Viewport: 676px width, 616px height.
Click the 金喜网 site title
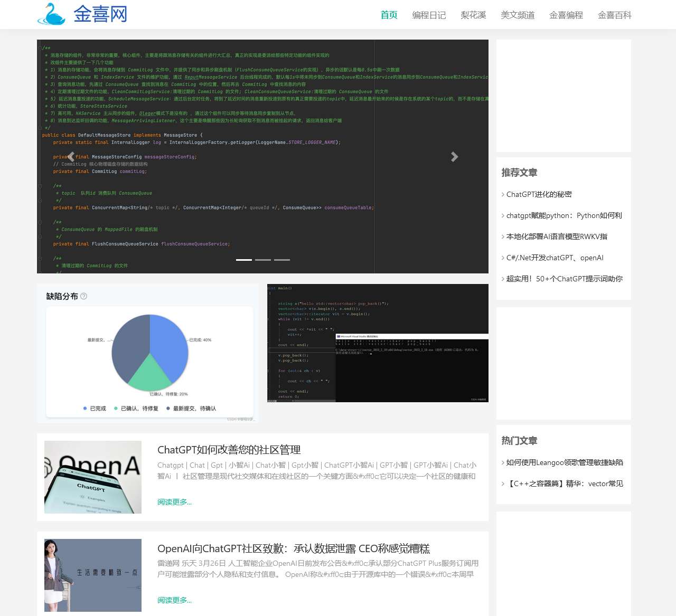[x=100, y=14]
